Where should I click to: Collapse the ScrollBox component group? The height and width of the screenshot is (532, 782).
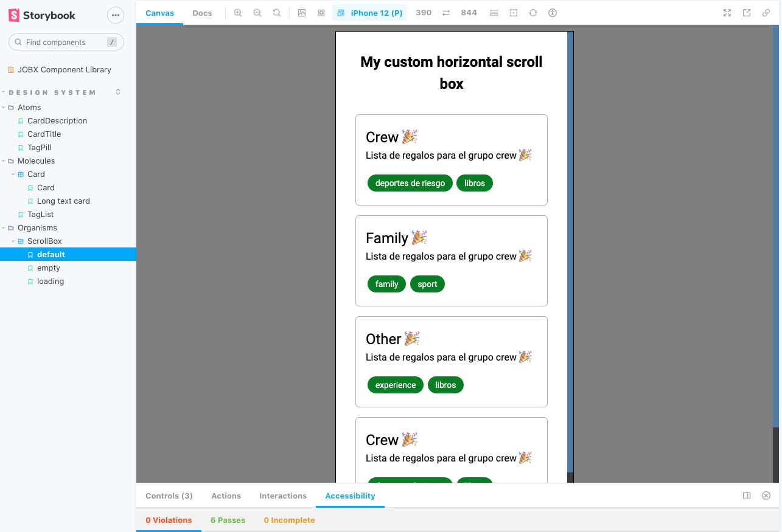[13, 241]
